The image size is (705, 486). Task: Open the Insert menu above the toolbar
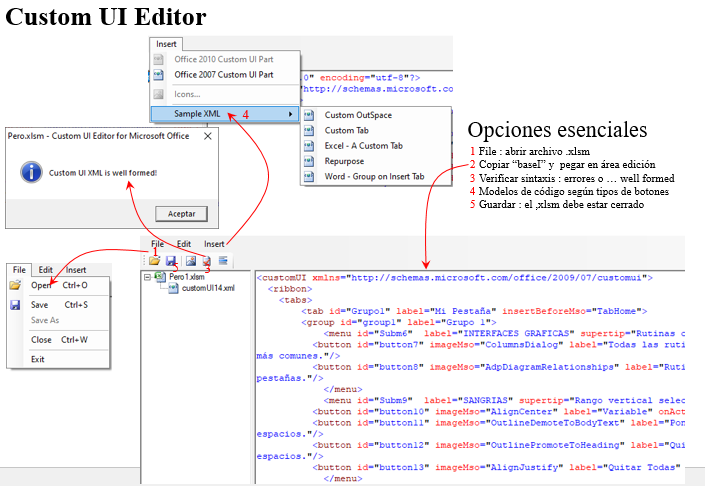tap(214, 244)
